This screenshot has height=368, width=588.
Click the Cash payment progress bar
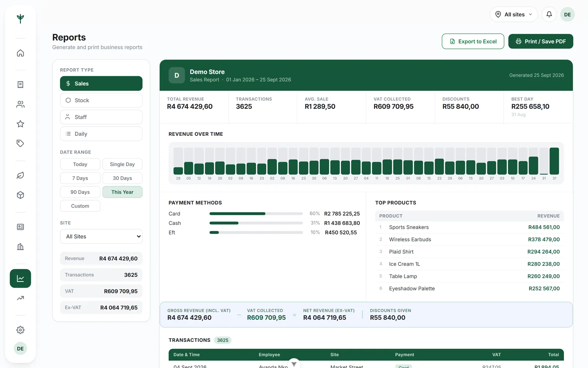[x=256, y=223]
